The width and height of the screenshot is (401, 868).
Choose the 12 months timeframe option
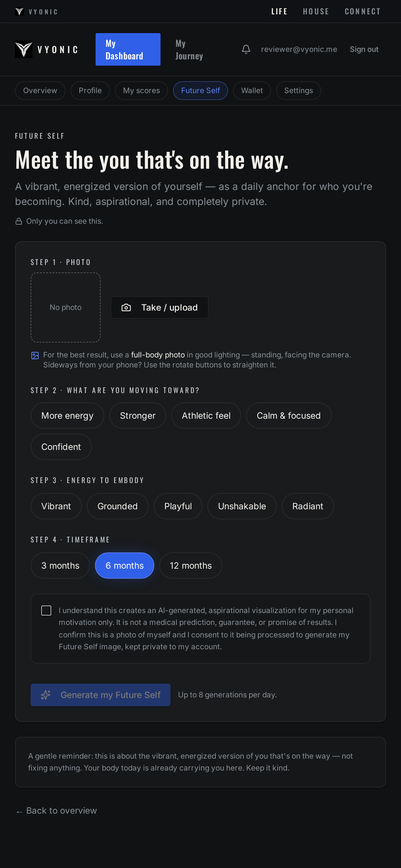[x=191, y=566]
